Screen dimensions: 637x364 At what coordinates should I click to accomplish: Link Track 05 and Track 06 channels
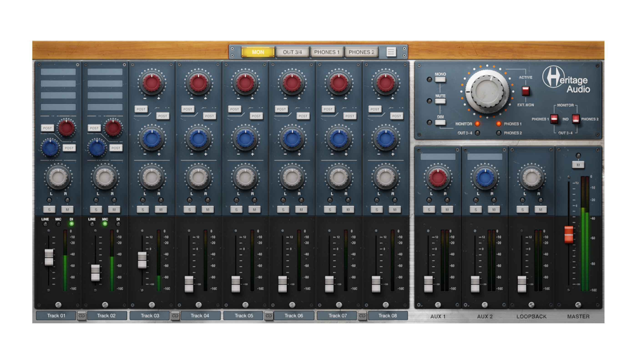[x=269, y=316]
